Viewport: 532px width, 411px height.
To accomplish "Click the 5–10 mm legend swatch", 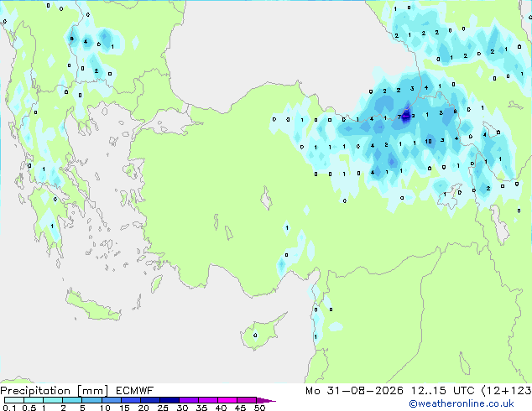I will click(x=91, y=400).
